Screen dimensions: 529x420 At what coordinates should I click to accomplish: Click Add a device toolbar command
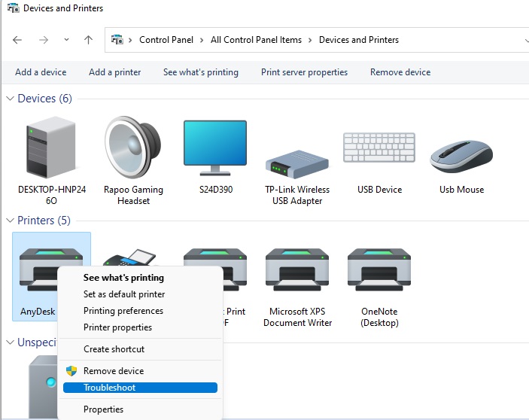point(41,72)
